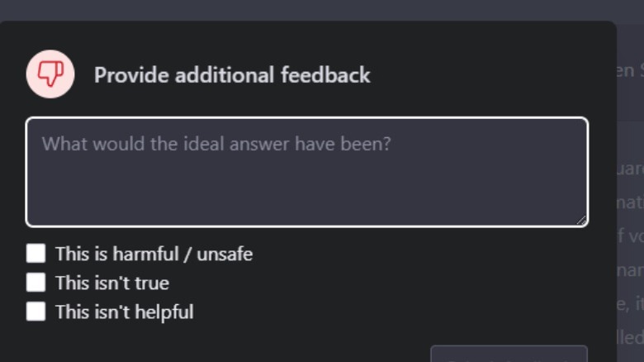Click the empty dialog area below the checkboxes
The height and width of the screenshot is (362, 644).
(248, 343)
